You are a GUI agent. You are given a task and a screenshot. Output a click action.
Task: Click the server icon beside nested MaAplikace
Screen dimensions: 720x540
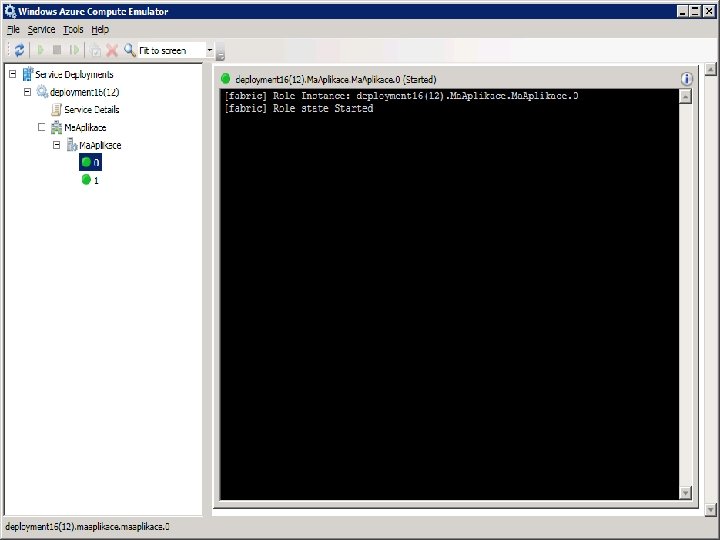72,145
